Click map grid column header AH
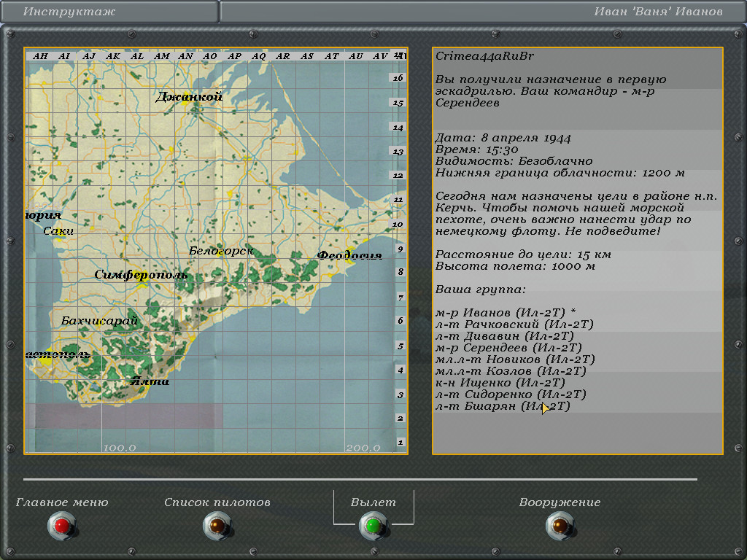747x560 pixels. tap(40, 56)
